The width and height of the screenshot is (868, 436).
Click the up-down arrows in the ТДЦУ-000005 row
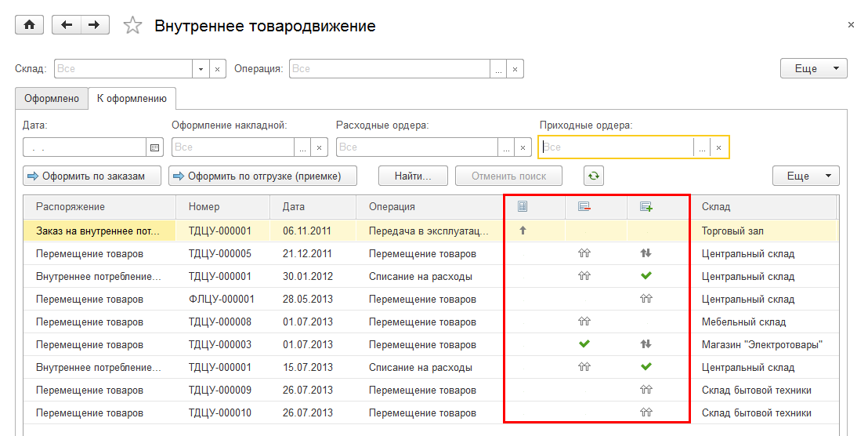click(646, 253)
